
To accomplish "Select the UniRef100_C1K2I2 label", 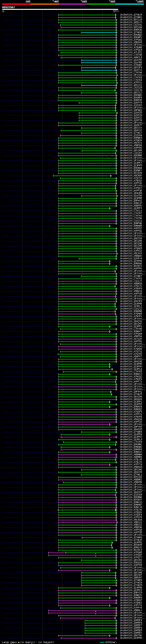I will [x=131, y=309].
